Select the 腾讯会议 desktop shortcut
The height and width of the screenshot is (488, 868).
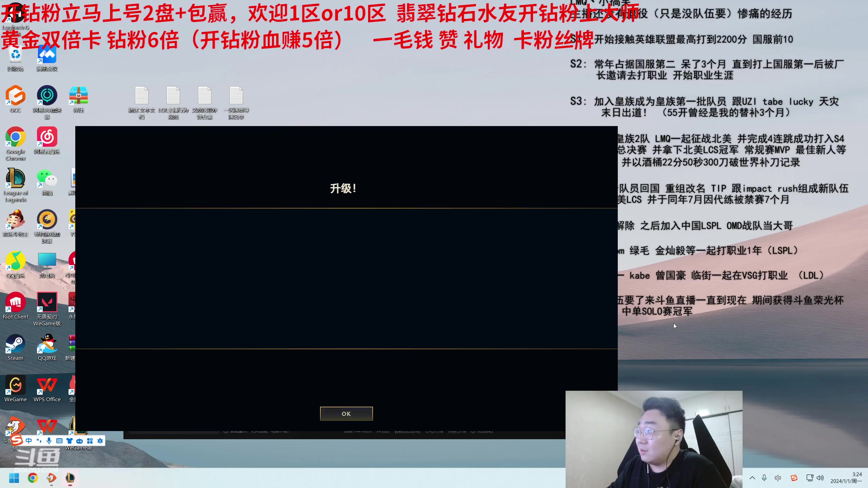pyautogui.click(x=47, y=58)
